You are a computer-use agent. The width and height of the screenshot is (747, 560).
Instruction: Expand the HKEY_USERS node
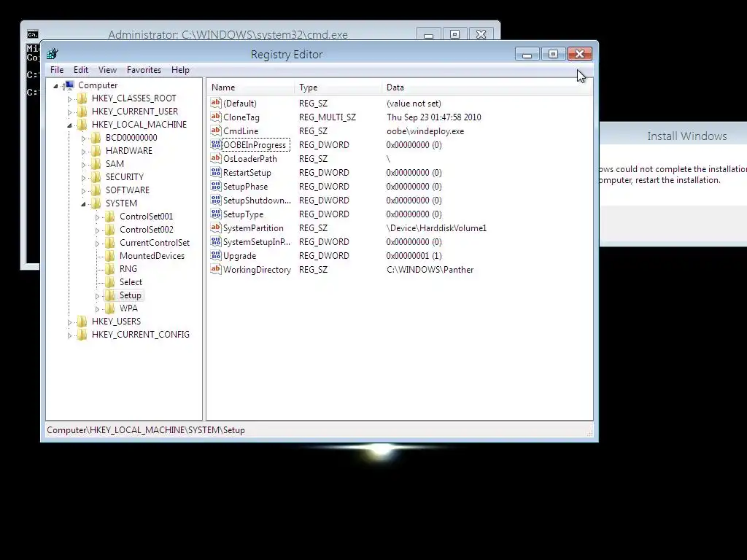69,322
